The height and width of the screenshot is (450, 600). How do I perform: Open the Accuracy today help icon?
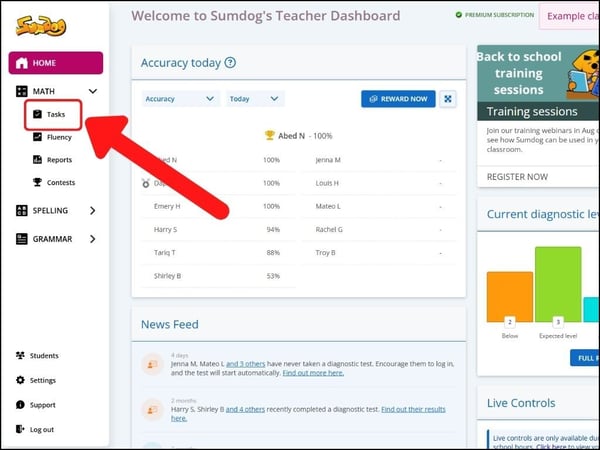tap(230, 62)
